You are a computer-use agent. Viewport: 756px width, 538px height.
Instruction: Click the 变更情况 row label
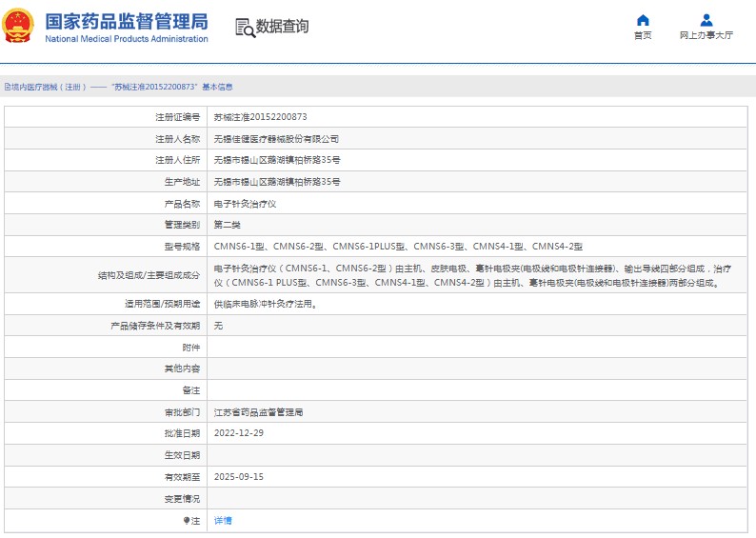182,499
